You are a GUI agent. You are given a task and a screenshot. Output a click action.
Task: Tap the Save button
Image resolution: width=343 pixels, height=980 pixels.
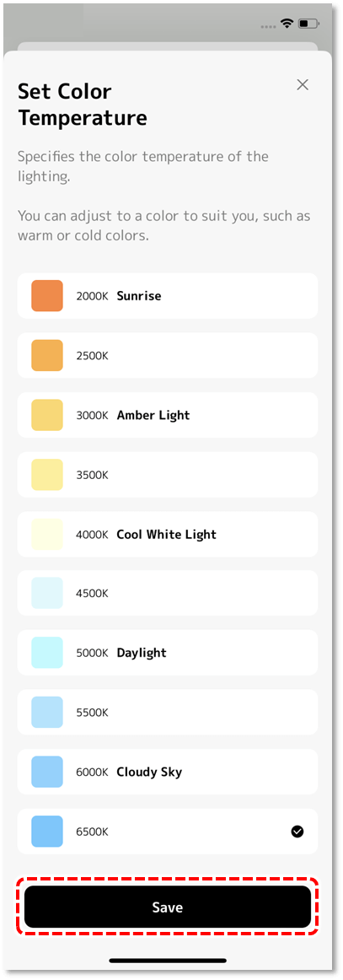(x=168, y=907)
